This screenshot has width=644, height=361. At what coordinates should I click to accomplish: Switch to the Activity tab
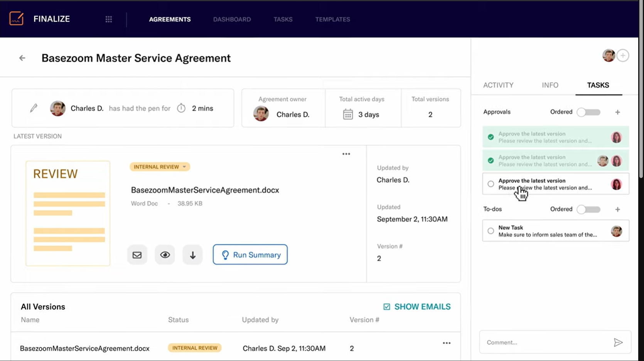498,85
